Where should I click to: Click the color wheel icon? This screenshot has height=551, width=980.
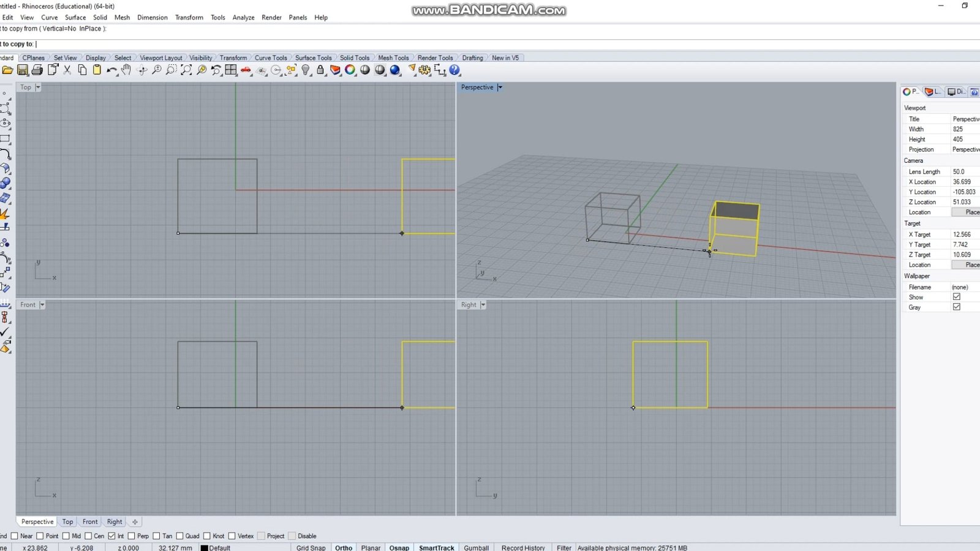pos(350,70)
